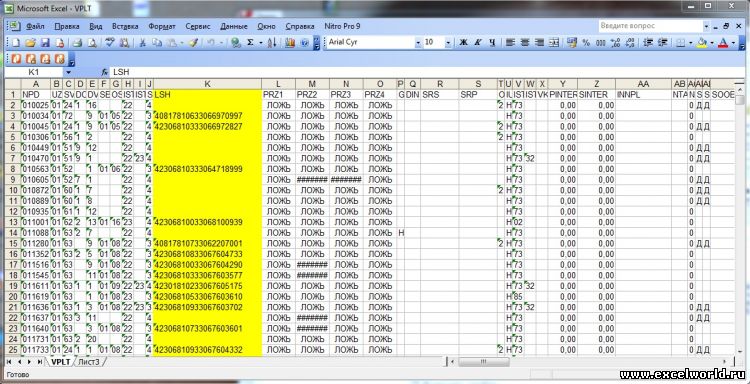Go to the first sheet tab navigation arrow
Viewport: 750px width, 384px height.
[9, 362]
